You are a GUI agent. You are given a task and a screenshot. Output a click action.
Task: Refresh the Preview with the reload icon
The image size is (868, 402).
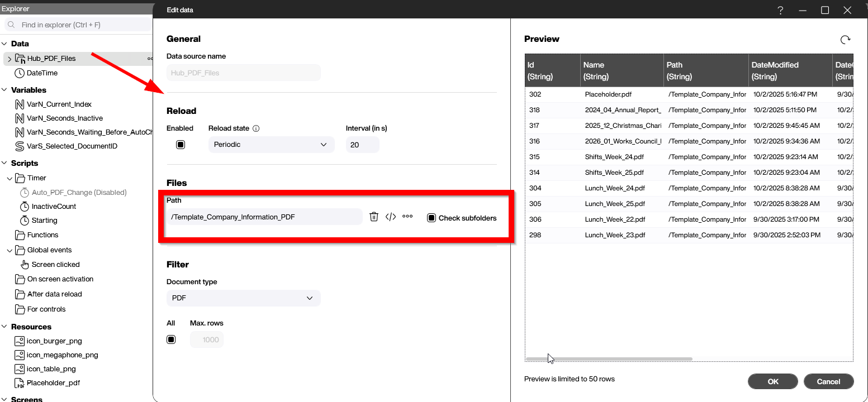(x=845, y=39)
